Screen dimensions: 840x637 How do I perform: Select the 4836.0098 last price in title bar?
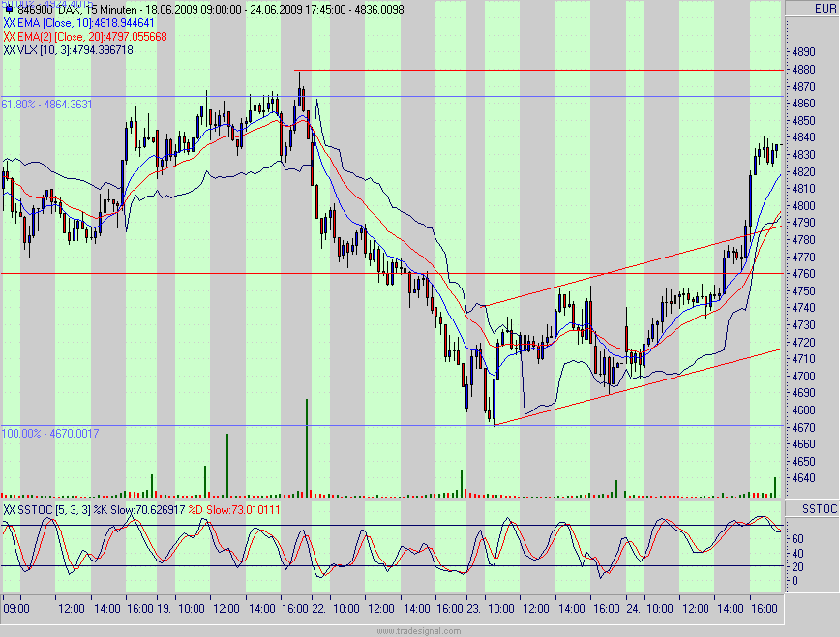[379, 8]
